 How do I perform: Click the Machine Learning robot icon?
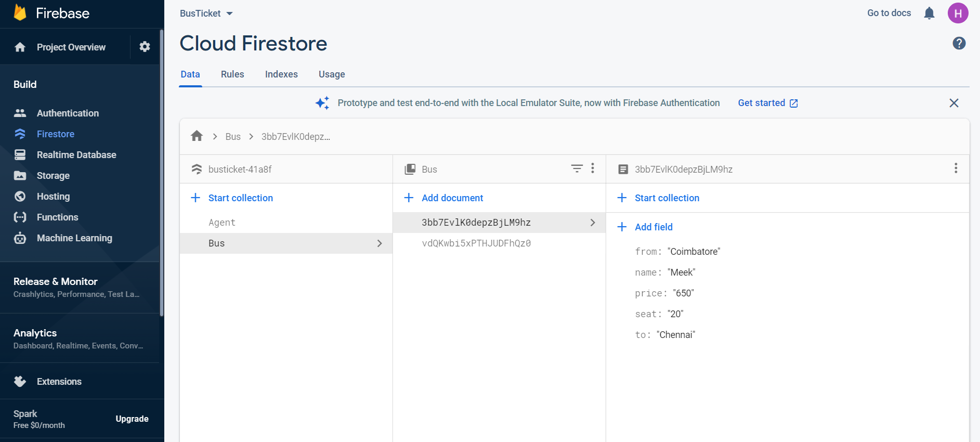(x=20, y=238)
